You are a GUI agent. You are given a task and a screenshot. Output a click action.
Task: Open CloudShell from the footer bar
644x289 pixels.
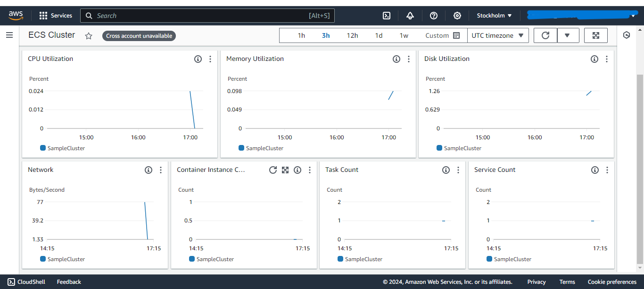26,282
